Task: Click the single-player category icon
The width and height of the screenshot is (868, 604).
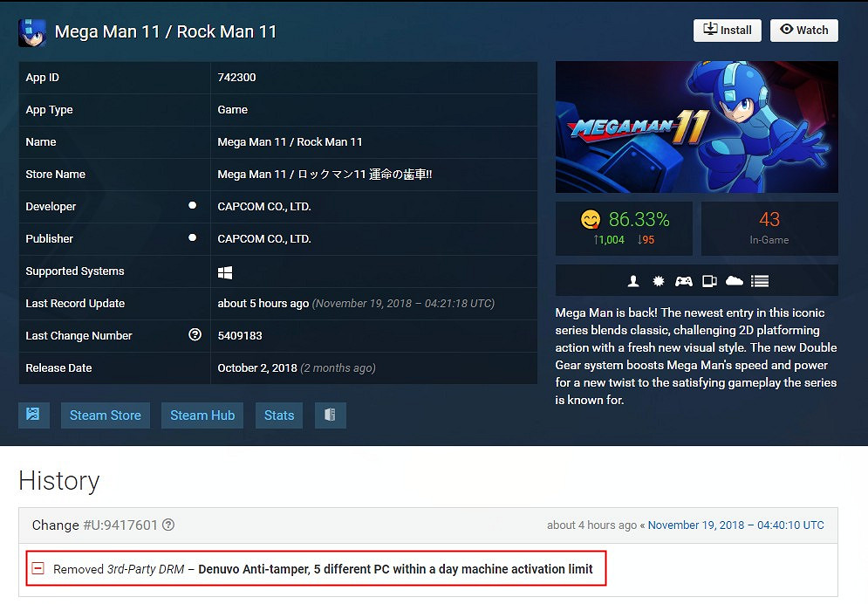Action: pyautogui.click(x=632, y=280)
